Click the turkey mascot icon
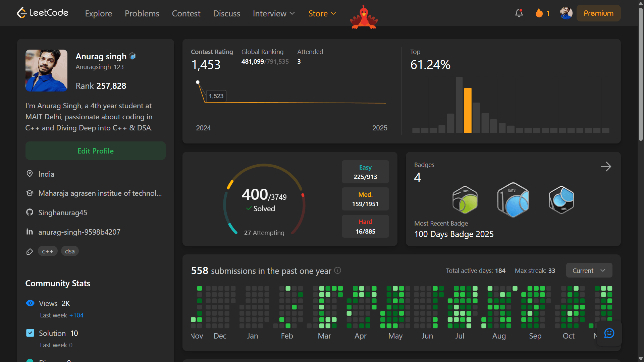 click(364, 17)
